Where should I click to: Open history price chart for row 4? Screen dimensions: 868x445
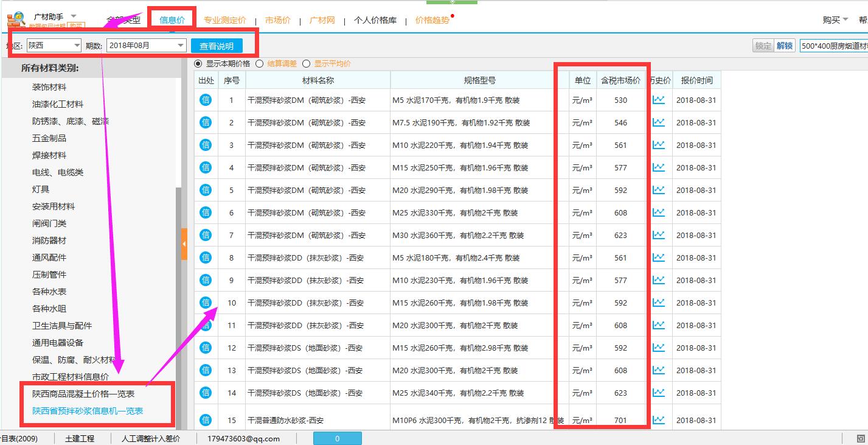[659, 167]
